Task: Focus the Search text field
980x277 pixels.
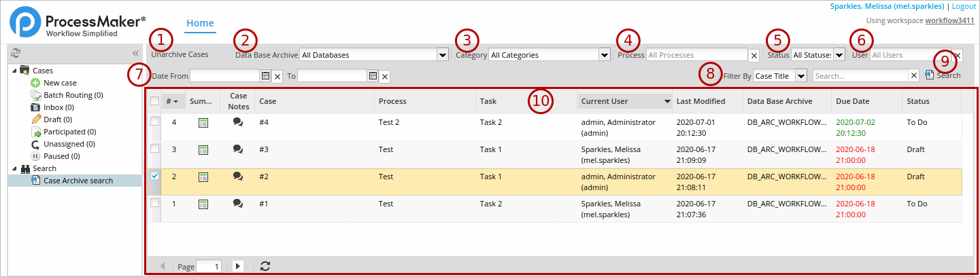Action: [x=861, y=76]
